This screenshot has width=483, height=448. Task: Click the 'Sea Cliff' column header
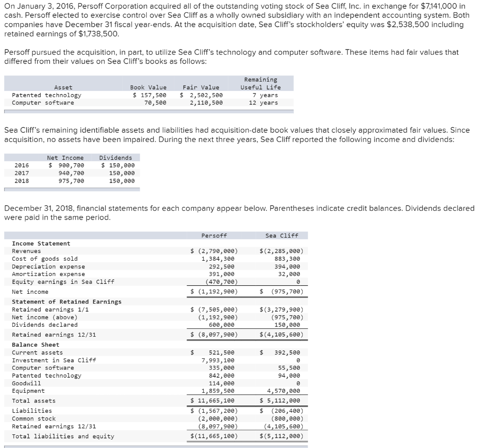click(282, 235)
